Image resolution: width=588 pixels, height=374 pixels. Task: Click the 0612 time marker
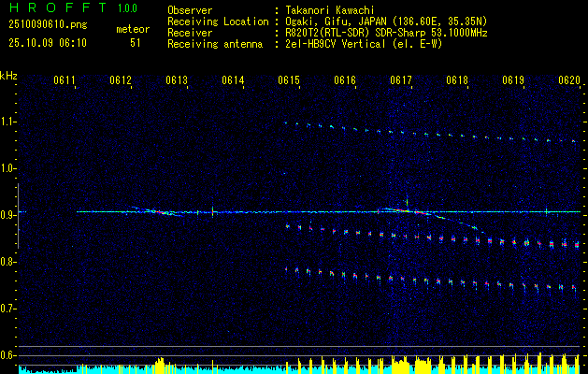click(121, 79)
